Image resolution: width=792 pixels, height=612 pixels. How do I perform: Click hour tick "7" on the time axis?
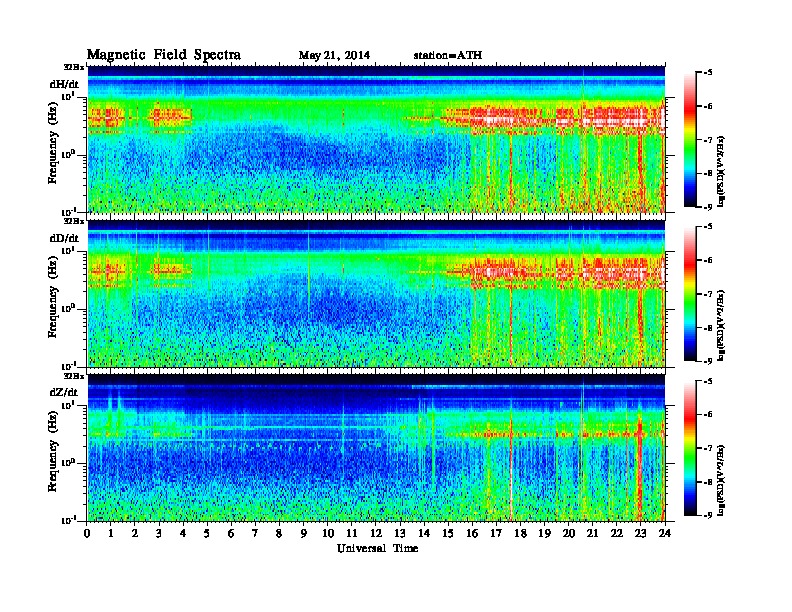(255, 533)
